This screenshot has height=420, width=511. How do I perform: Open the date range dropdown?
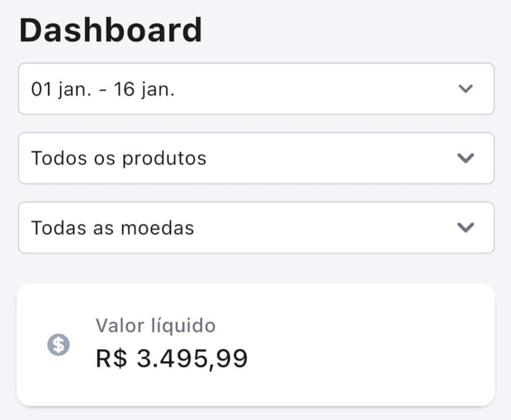pyautogui.click(x=255, y=89)
